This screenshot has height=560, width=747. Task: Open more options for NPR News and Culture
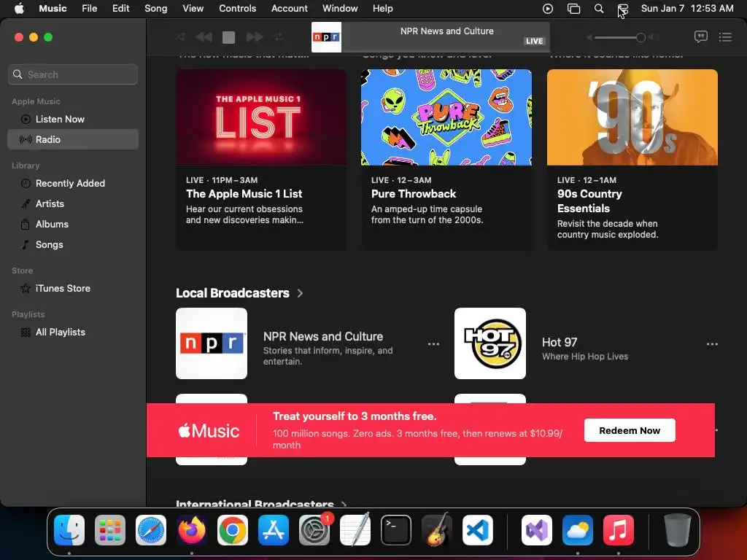pos(433,344)
